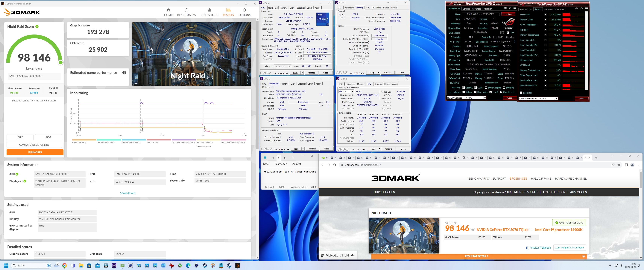Open a new Chrome tab
This screenshot has height=270, width=644.
click(596, 158)
